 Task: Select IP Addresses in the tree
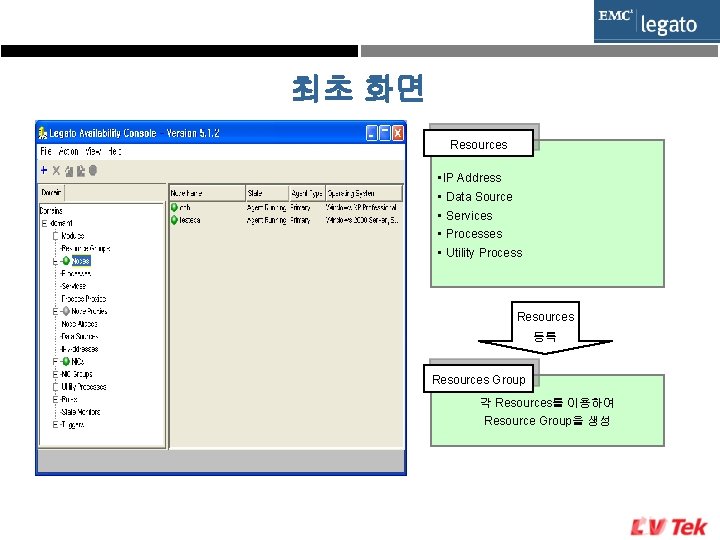point(80,349)
